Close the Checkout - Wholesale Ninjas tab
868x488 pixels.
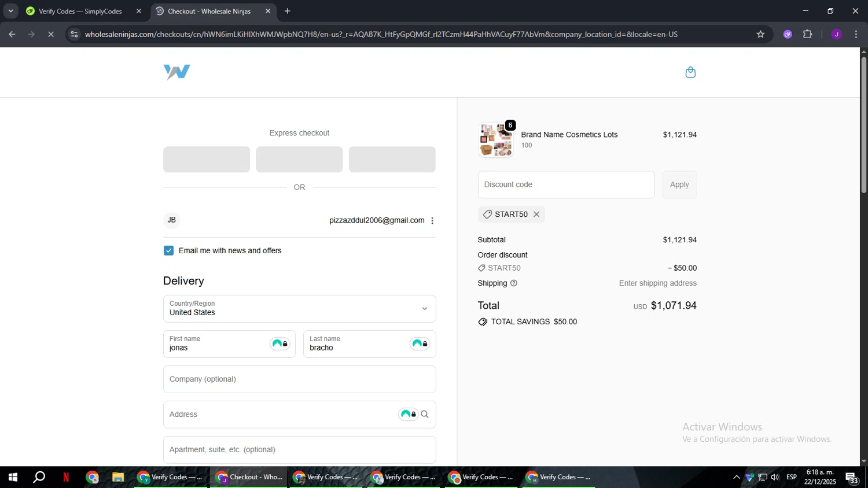[x=268, y=11]
